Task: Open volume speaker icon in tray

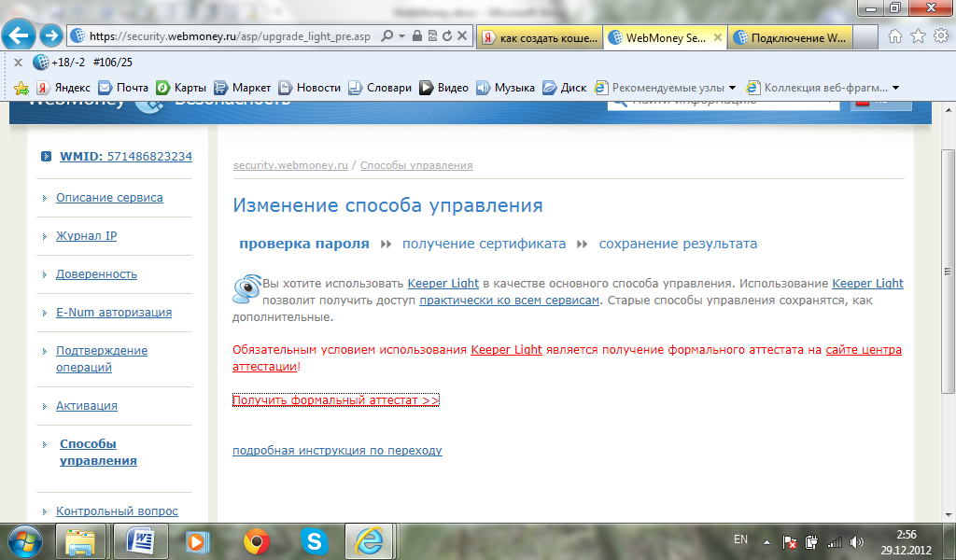Action: (x=857, y=541)
